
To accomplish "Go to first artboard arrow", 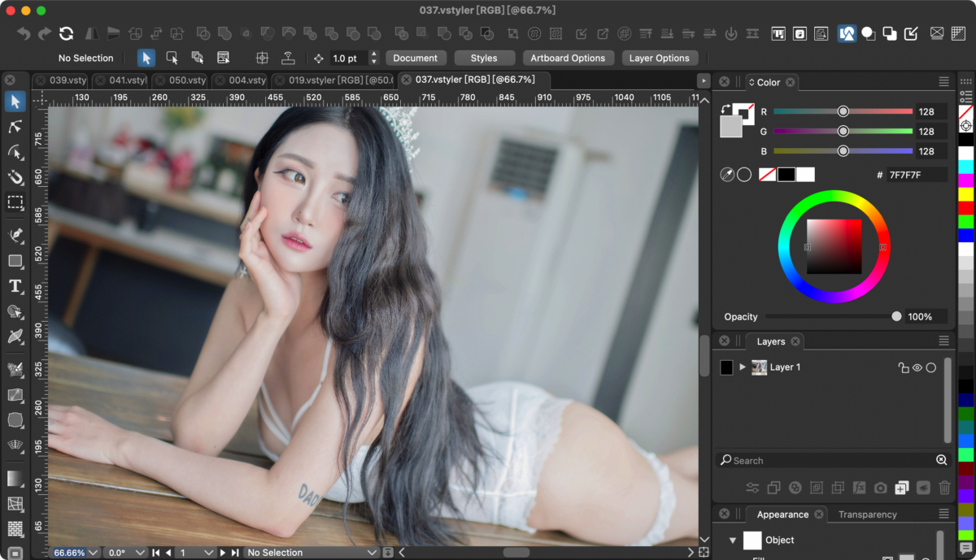I will pyautogui.click(x=156, y=553).
